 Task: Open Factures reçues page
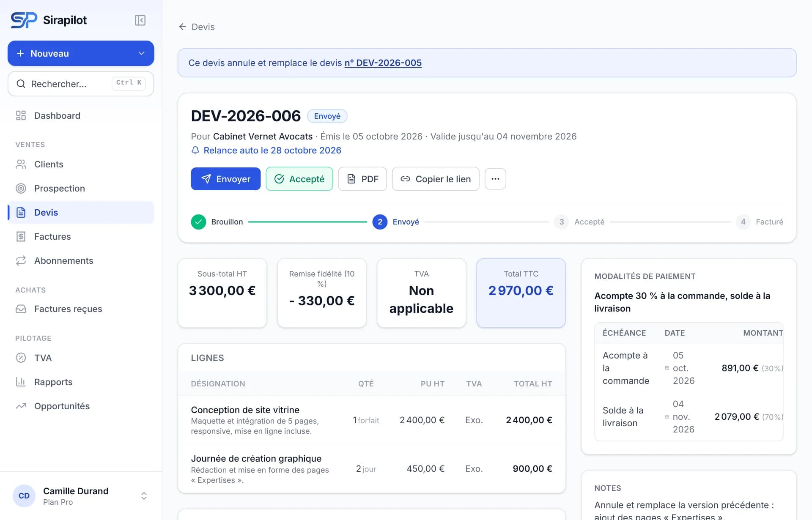[x=81, y=309]
